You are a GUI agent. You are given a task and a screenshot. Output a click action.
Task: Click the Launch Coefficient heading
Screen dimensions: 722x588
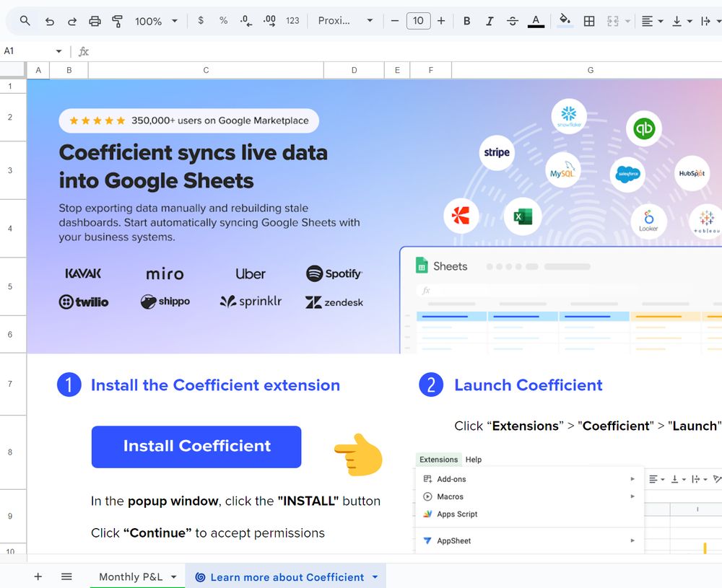click(x=529, y=385)
